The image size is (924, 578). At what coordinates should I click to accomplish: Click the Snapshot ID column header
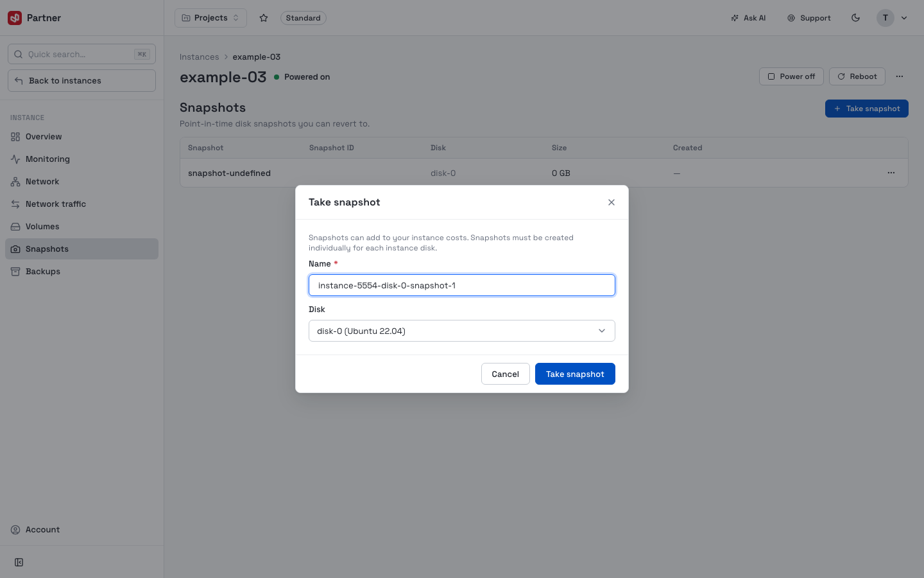(x=332, y=148)
